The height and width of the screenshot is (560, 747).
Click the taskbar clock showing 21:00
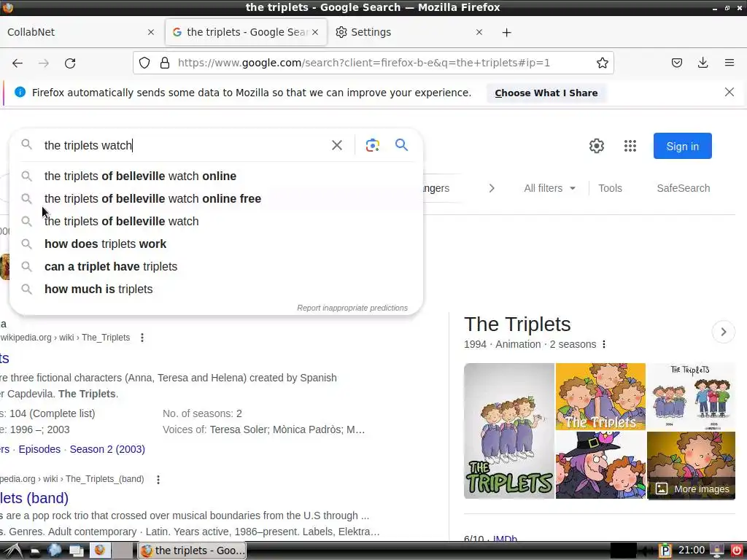[x=692, y=550]
